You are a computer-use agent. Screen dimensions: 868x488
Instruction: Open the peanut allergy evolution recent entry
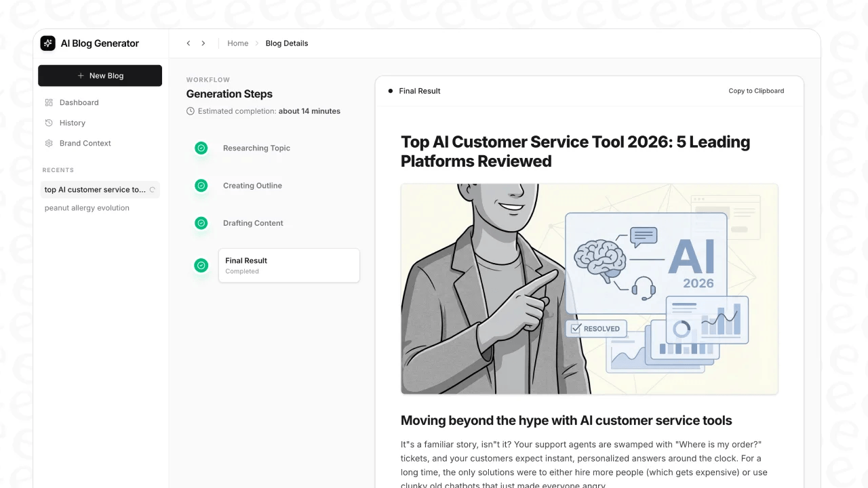click(87, 207)
